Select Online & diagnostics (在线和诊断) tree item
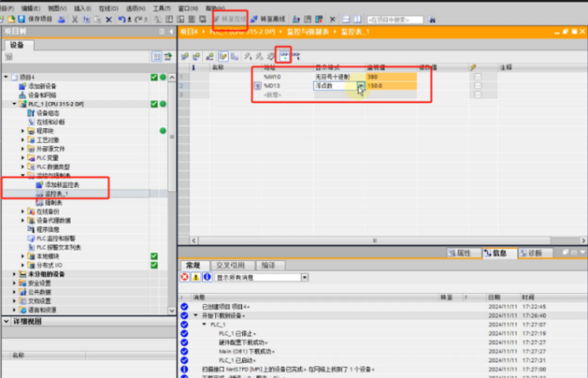Image resolution: width=588 pixels, height=378 pixels. coord(47,121)
